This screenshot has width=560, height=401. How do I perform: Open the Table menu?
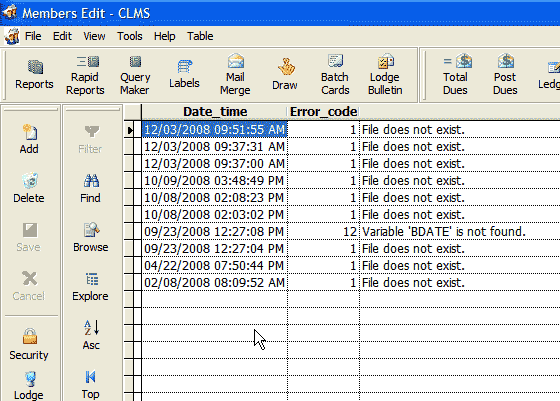click(200, 36)
